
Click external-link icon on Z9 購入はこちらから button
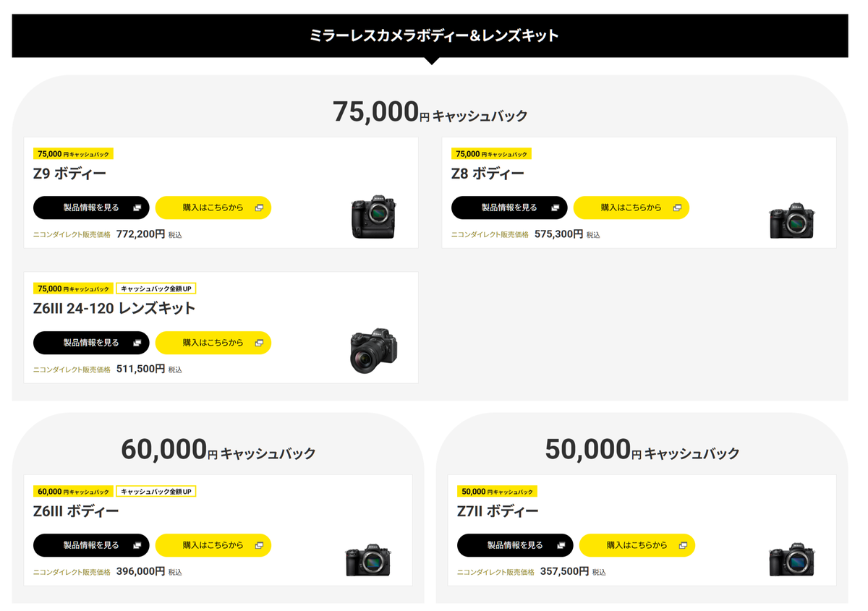point(259,208)
